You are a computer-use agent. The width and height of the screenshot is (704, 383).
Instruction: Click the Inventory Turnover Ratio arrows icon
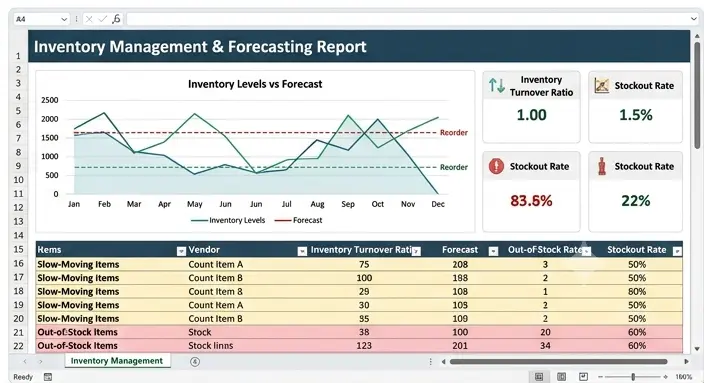pos(497,85)
